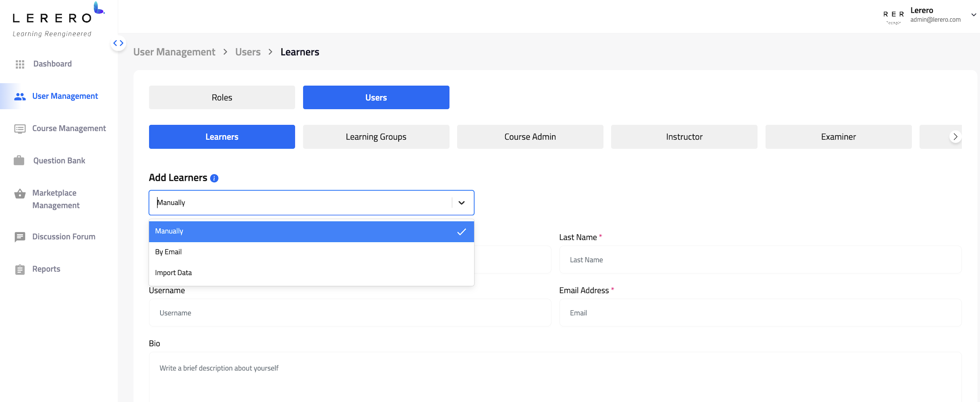Switch to the Users tab
This screenshot has height=402, width=980.
pyautogui.click(x=376, y=98)
